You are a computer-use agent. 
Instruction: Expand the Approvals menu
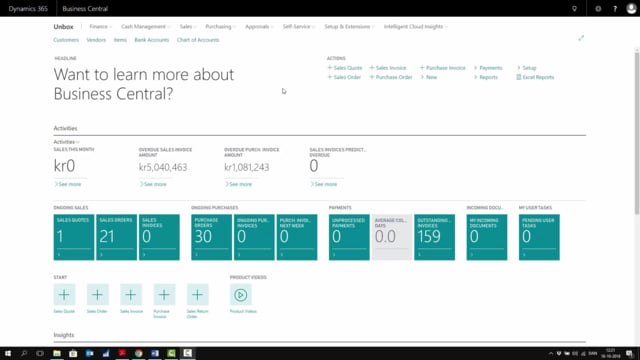(259, 27)
